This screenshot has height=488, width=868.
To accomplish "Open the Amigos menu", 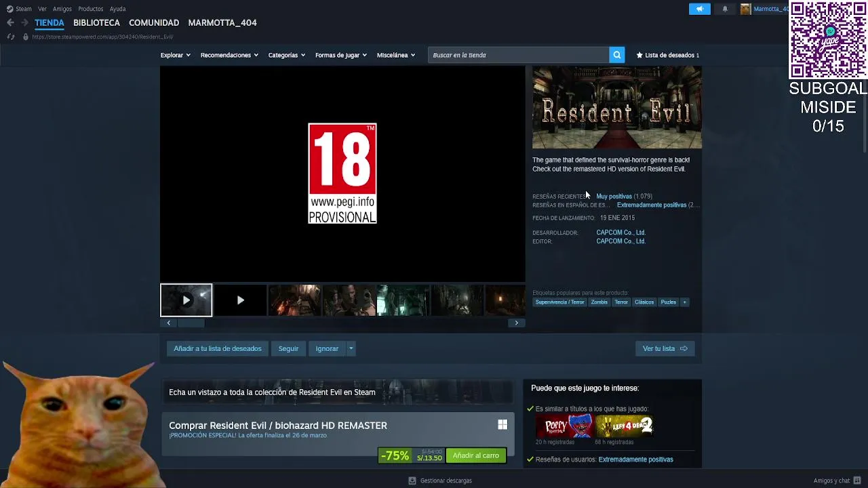I will click(x=62, y=9).
